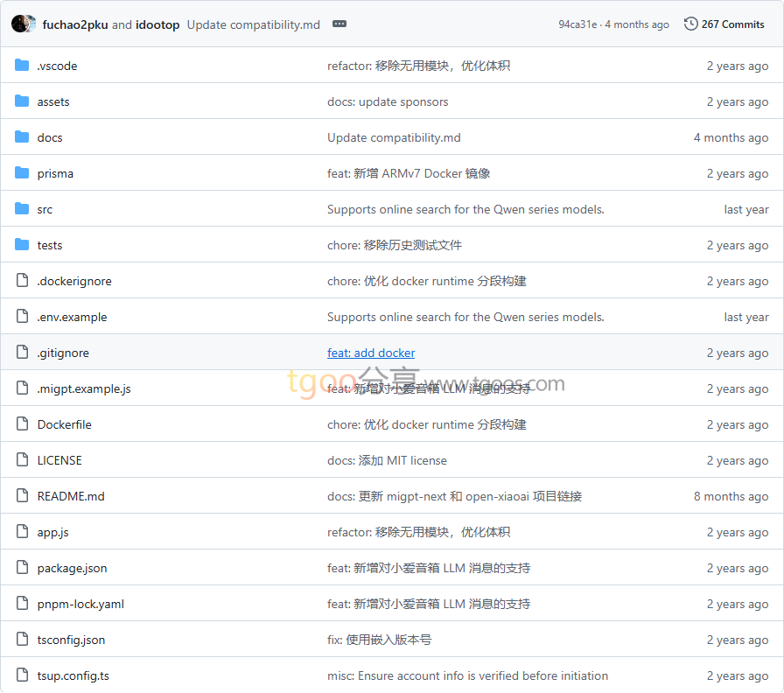This screenshot has width=784, height=693.
Task: Click the file icon beside Dockerfile
Action: tap(22, 424)
